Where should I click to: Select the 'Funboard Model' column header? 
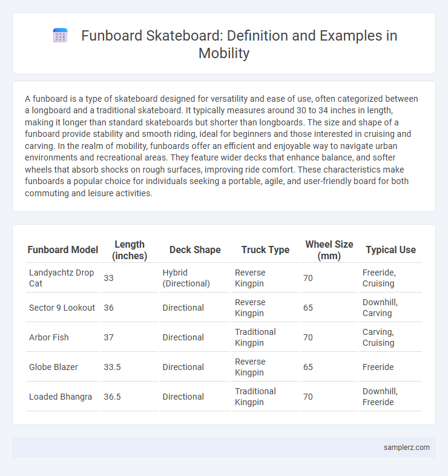pyautogui.click(x=63, y=250)
